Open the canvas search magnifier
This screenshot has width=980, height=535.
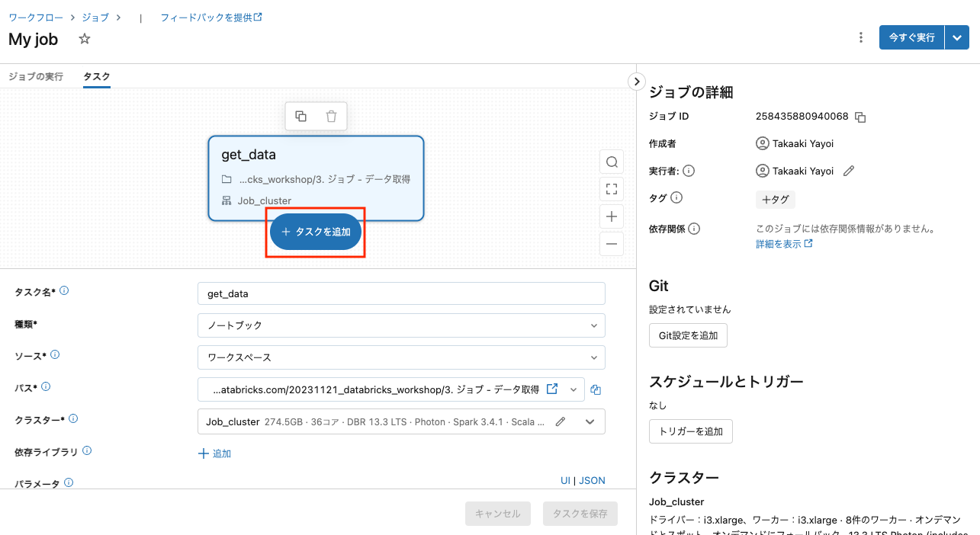coord(611,162)
